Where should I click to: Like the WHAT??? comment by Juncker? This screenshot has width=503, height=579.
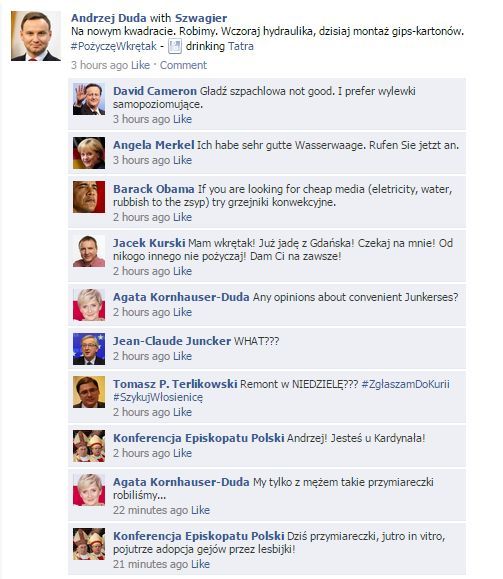[182, 356]
